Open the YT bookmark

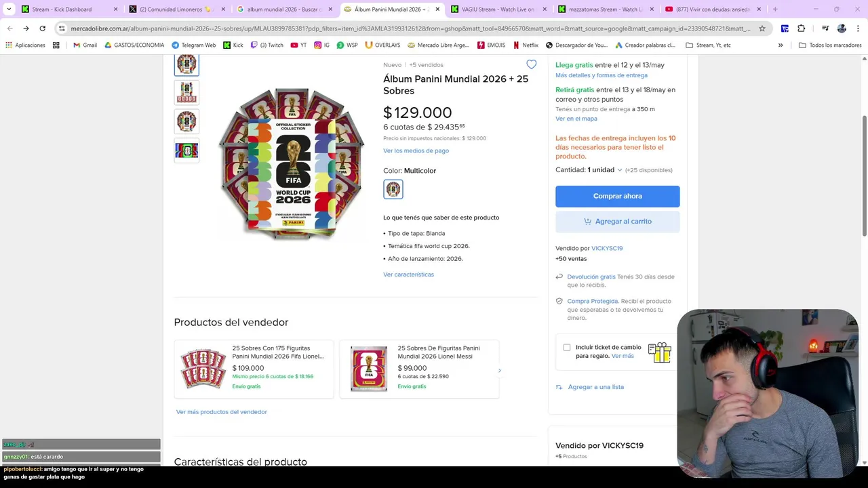click(x=298, y=45)
